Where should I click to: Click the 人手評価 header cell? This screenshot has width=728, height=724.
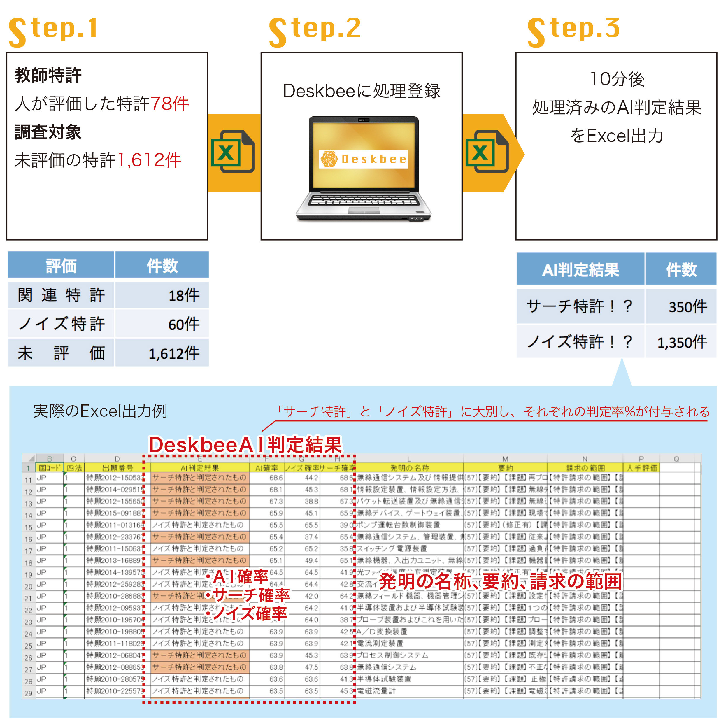[x=642, y=468]
